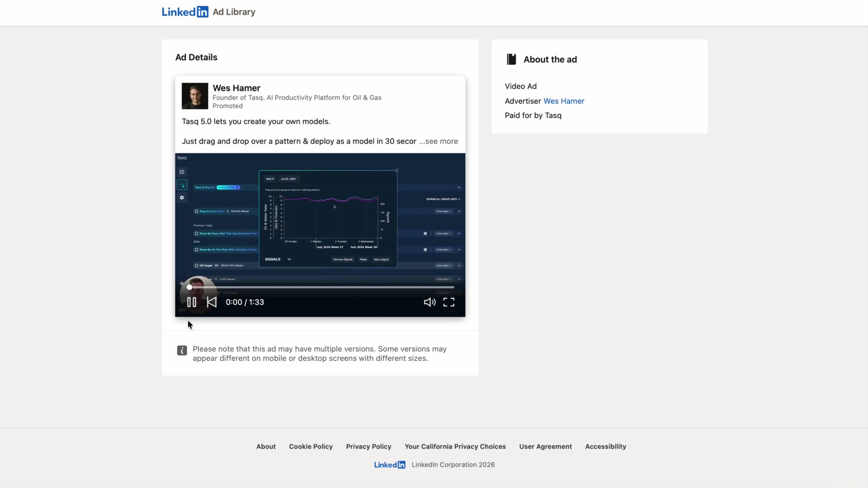Image resolution: width=868 pixels, height=488 pixels.
Task: Open Wes Hamer's profile photo
Action: pyautogui.click(x=195, y=96)
